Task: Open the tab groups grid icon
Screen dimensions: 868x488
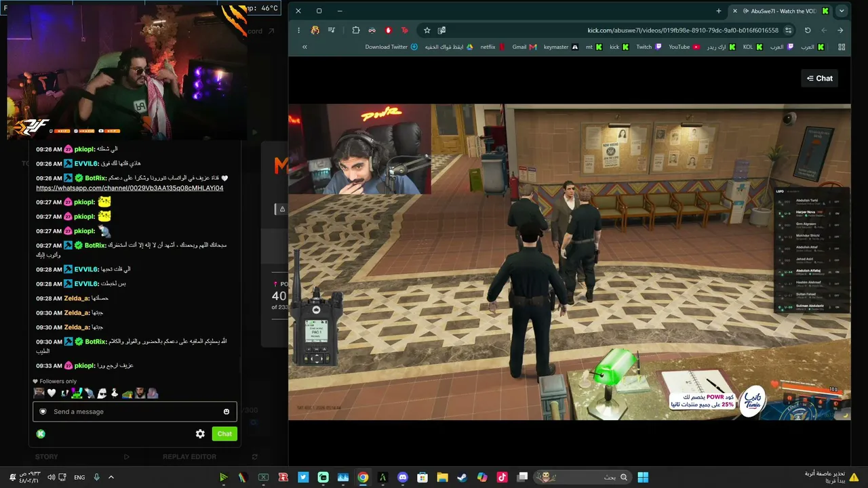Action: [842, 47]
